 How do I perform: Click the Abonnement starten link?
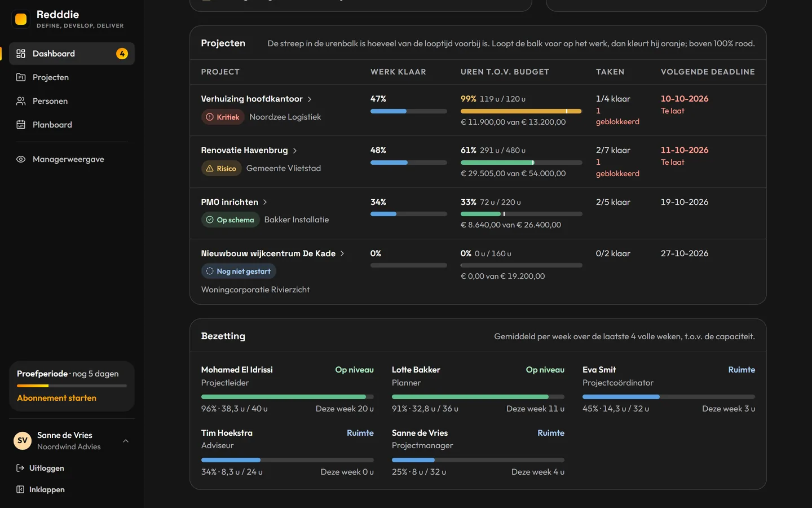56,398
